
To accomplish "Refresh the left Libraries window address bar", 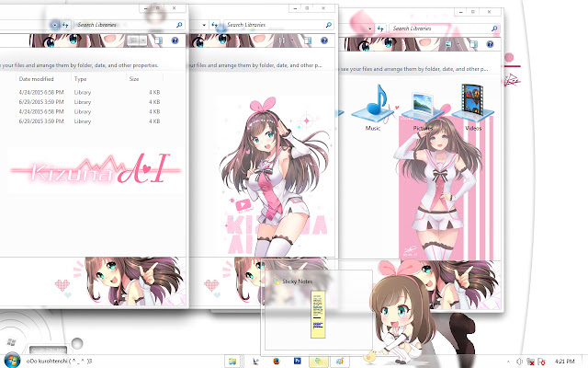I will coord(65,25).
